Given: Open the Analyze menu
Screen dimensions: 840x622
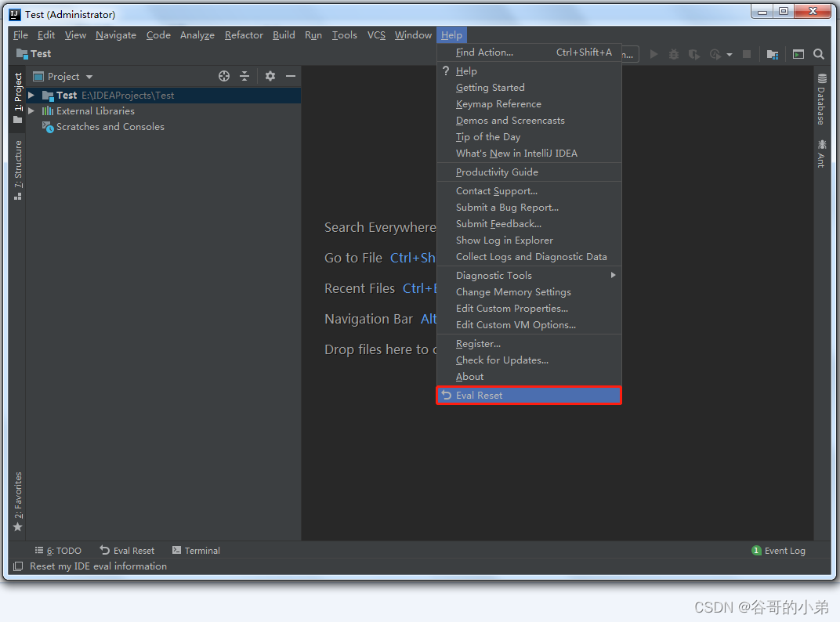Looking at the screenshot, I should click(x=197, y=35).
